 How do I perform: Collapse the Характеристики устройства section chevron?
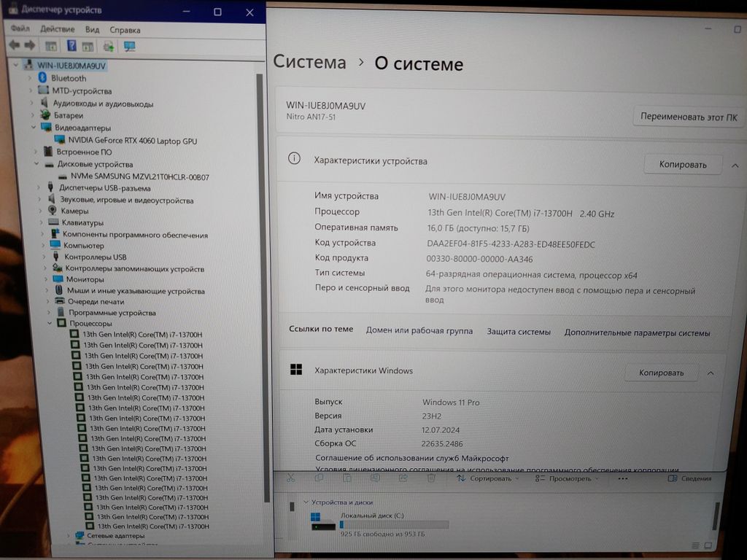click(x=735, y=166)
